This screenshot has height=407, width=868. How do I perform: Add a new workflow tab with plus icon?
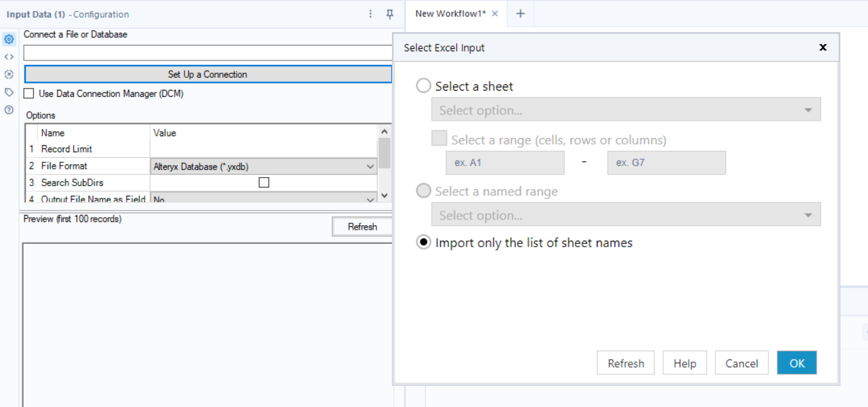pos(520,13)
